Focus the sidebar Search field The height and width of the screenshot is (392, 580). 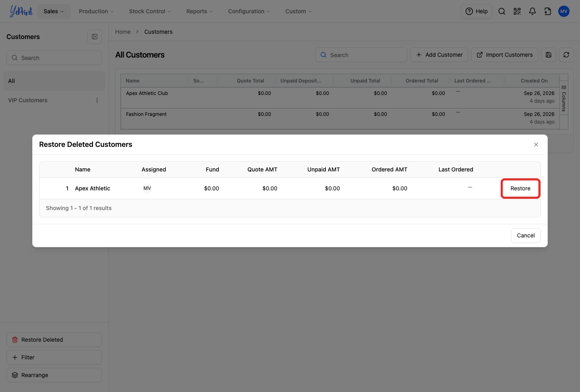click(x=54, y=58)
